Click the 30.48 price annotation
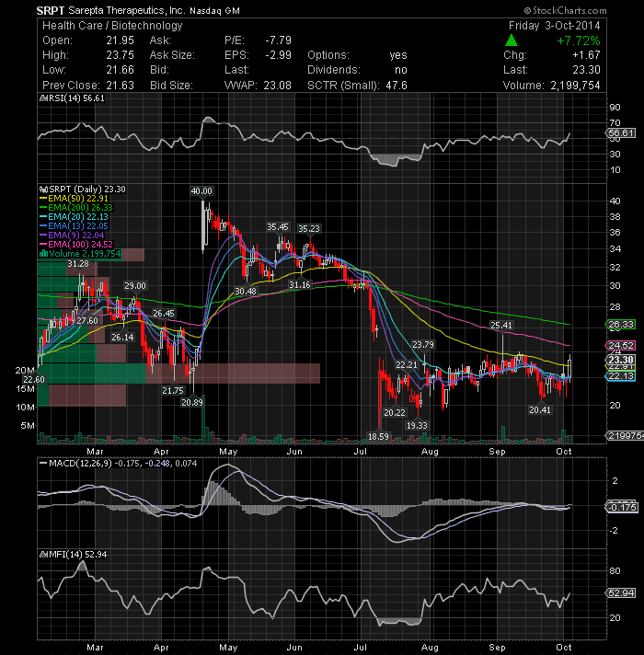 pyautogui.click(x=245, y=291)
